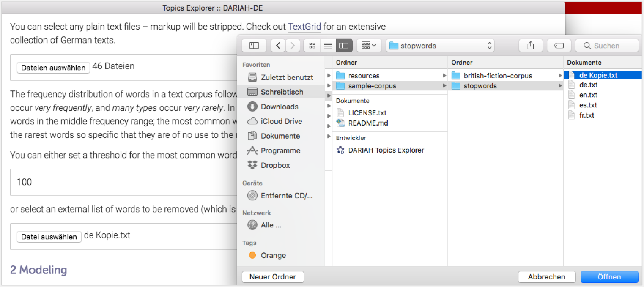Expand the sample-corpus folder arrow

444,86
